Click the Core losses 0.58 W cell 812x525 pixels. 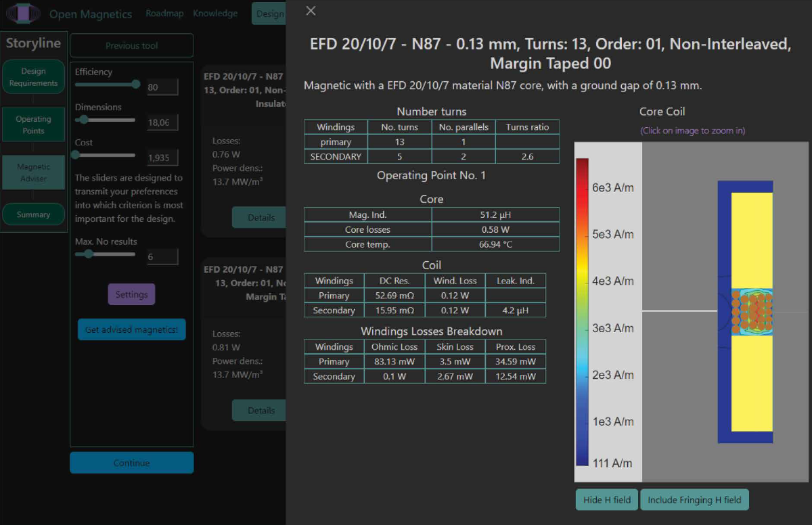point(495,229)
